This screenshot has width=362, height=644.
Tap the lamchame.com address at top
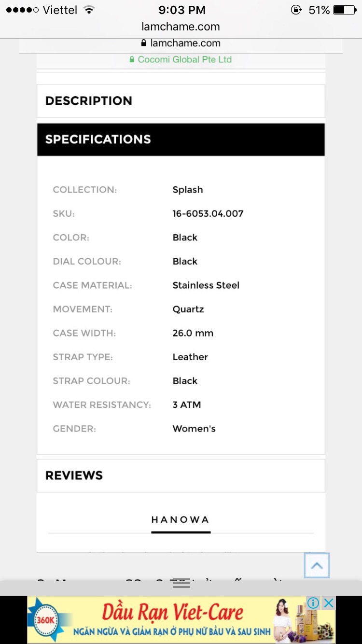click(x=181, y=27)
